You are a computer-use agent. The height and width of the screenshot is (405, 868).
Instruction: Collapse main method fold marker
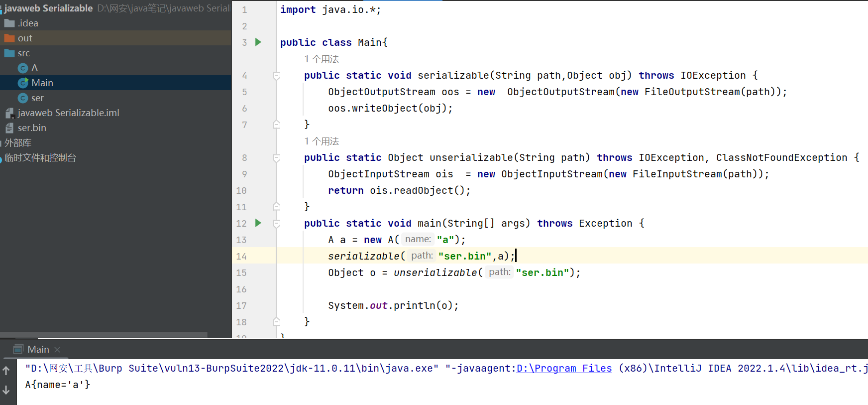pyautogui.click(x=277, y=224)
